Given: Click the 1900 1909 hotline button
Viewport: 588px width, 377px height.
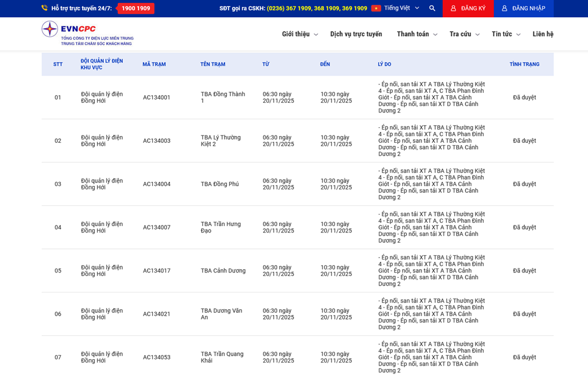Looking at the screenshot, I should click(136, 8).
